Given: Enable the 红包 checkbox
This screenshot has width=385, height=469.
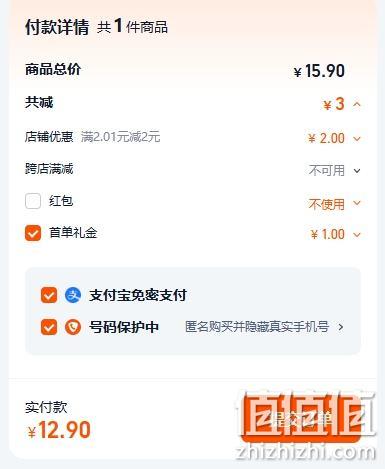Looking at the screenshot, I should [x=33, y=201].
